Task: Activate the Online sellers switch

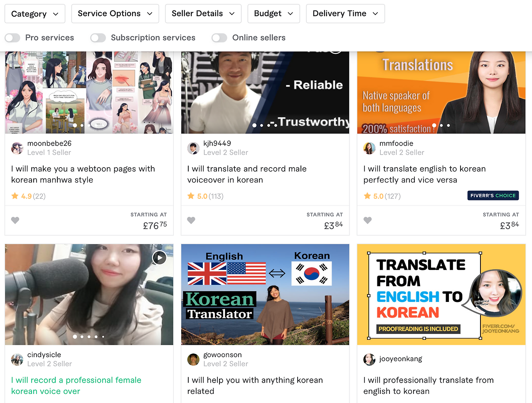Action: (219, 37)
